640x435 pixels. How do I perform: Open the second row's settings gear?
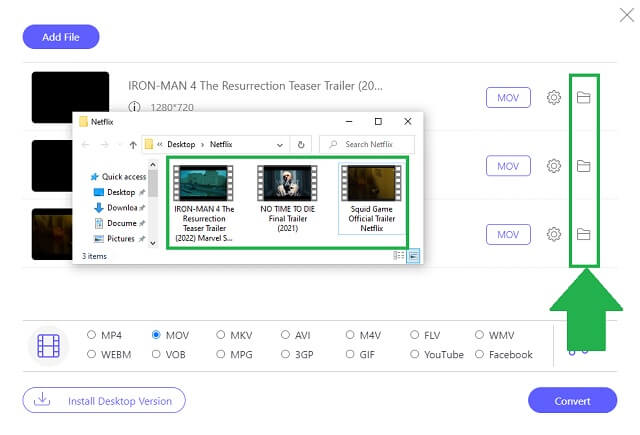(553, 166)
